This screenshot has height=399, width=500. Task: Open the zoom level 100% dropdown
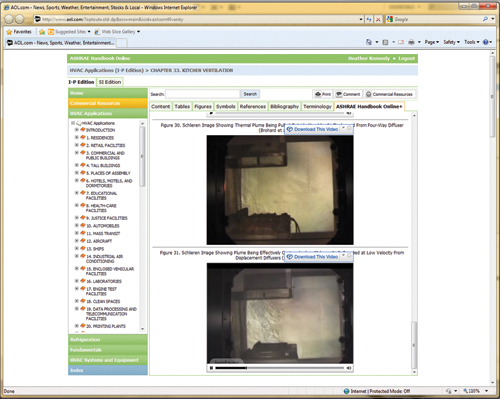point(486,391)
